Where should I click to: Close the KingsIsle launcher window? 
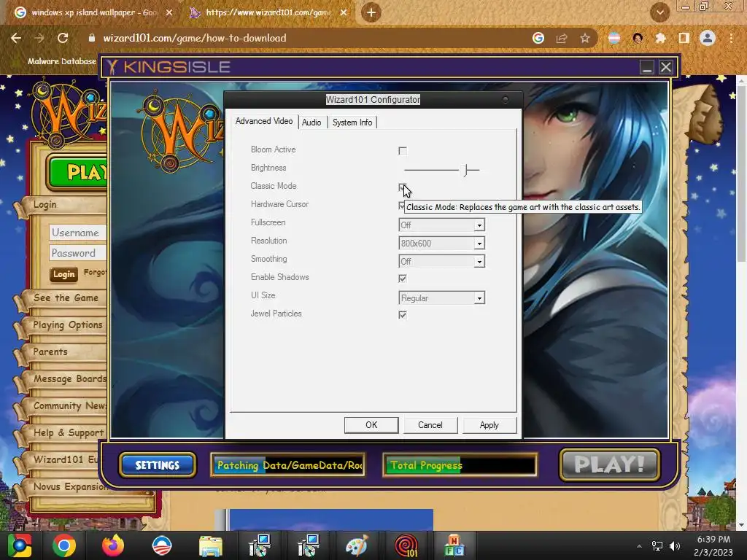coord(666,67)
